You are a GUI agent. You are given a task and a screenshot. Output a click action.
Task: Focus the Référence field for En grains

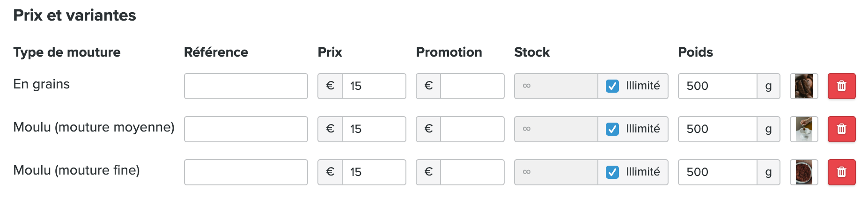(246, 86)
